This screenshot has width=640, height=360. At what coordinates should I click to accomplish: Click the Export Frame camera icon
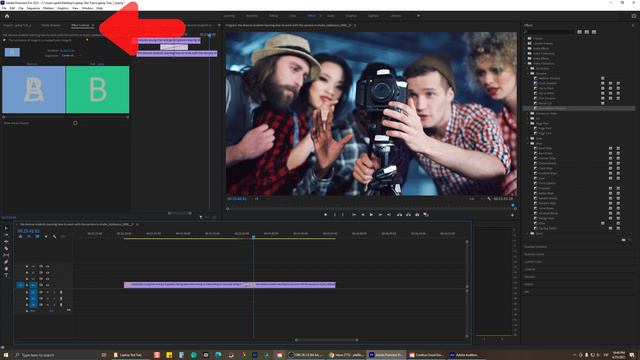(417, 215)
